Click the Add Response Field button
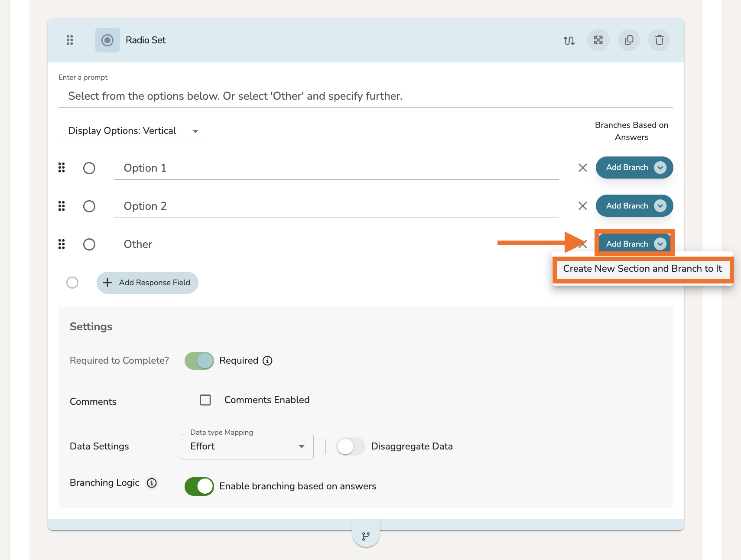 tap(147, 283)
